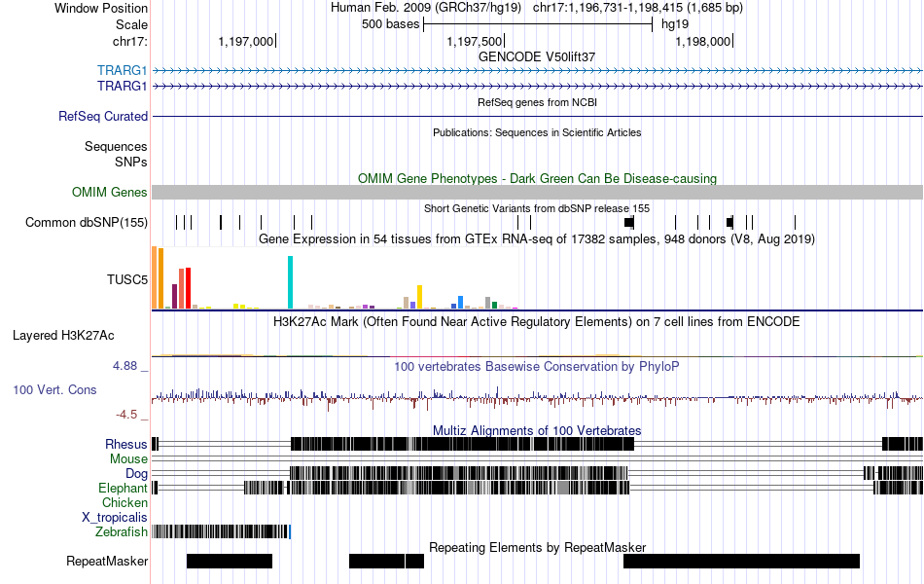Open the RefSeq Curated track label
The image size is (924, 584).
(103, 116)
